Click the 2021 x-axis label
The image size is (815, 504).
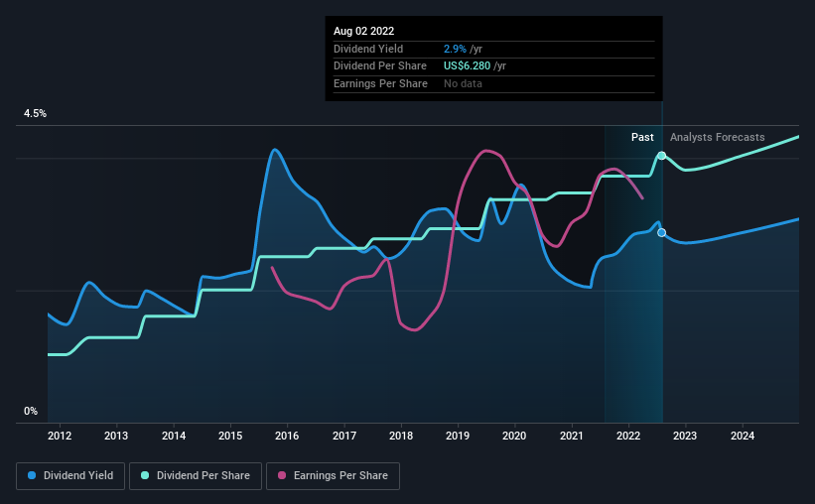click(572, 436)
